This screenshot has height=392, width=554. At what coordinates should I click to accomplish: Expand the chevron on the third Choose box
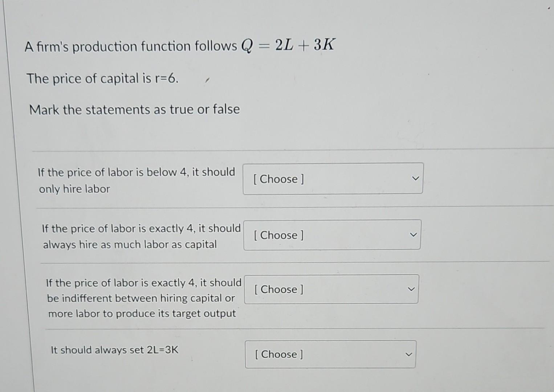pyautogui.click(x=410, y=289)
